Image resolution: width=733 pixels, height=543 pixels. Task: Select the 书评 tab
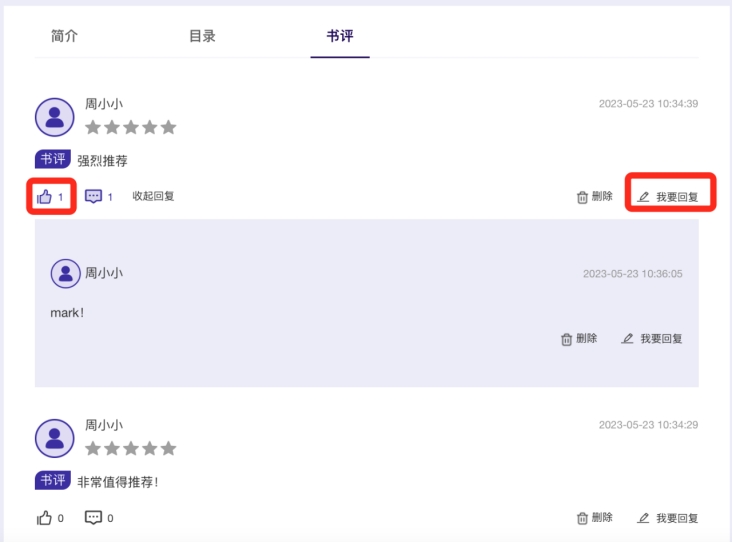340,36
